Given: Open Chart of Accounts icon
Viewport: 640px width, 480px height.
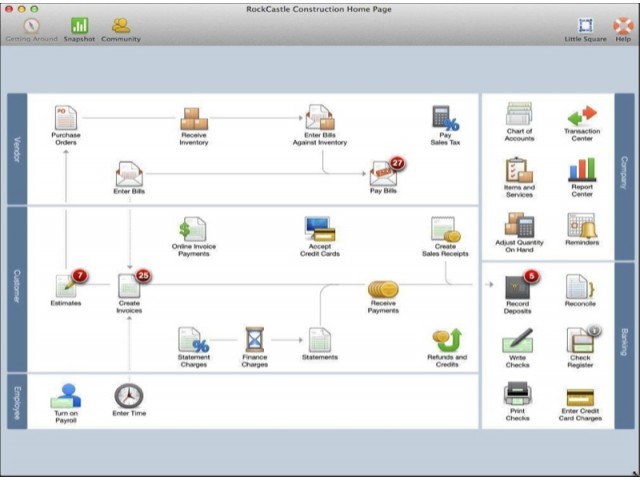Looking at the screenshot, I should click(519, 114).
